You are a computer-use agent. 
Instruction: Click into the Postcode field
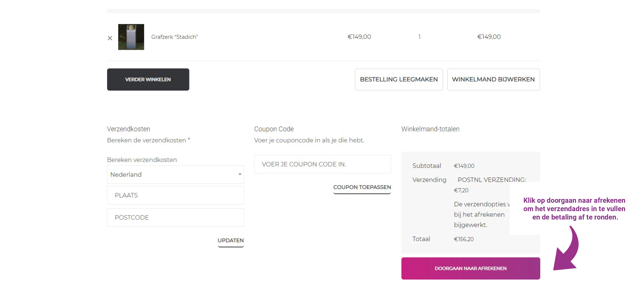175,217
